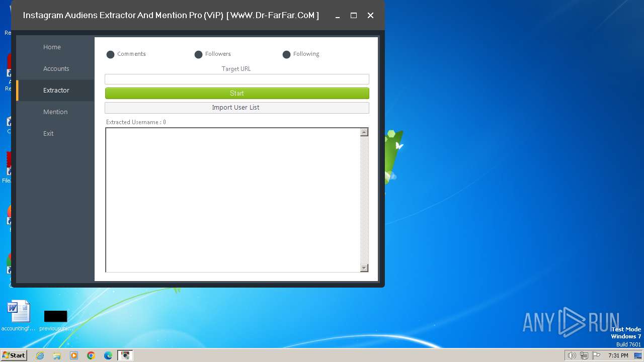Click the Import User List button

tap(237, 108)
